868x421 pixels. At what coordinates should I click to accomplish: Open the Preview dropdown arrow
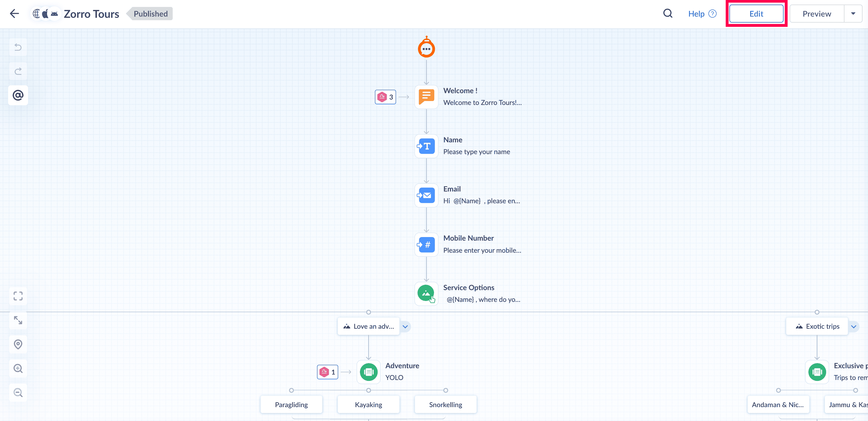(x=853, y=14)
